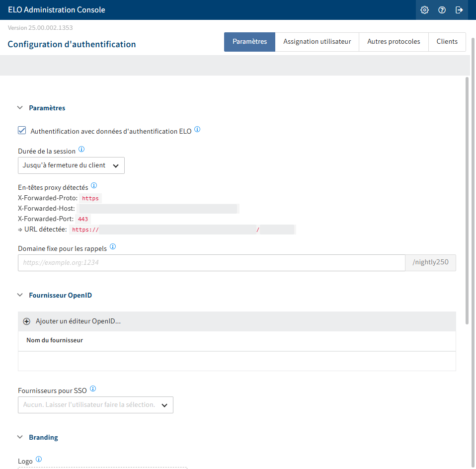The image size is (476, 469).
Task: Open the settings gear in header
Action: (x=424, y=10)
